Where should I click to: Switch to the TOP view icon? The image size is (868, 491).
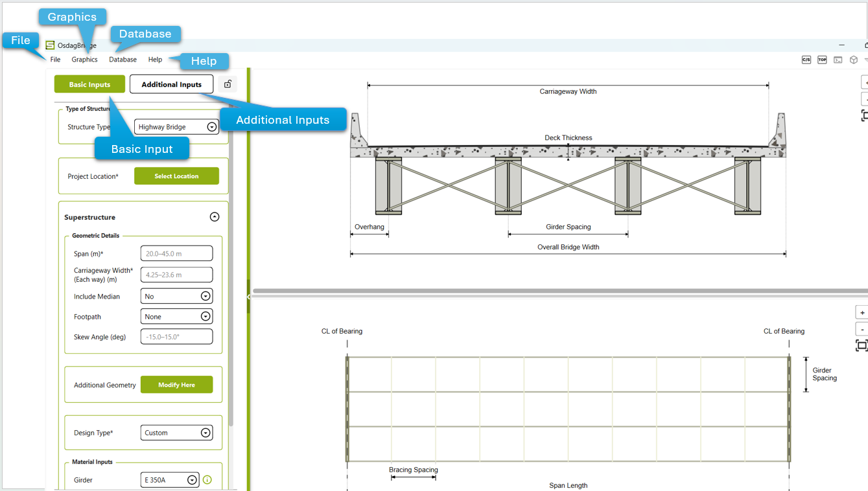[x=822, y=60]
